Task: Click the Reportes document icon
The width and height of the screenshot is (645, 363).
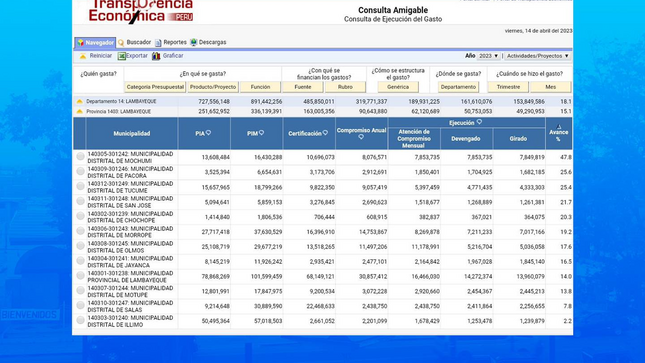Action: point(158,43)
